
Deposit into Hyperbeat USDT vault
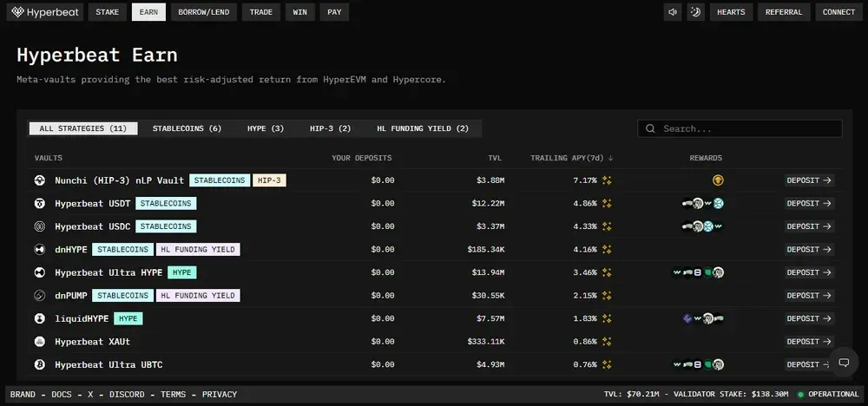809,204
